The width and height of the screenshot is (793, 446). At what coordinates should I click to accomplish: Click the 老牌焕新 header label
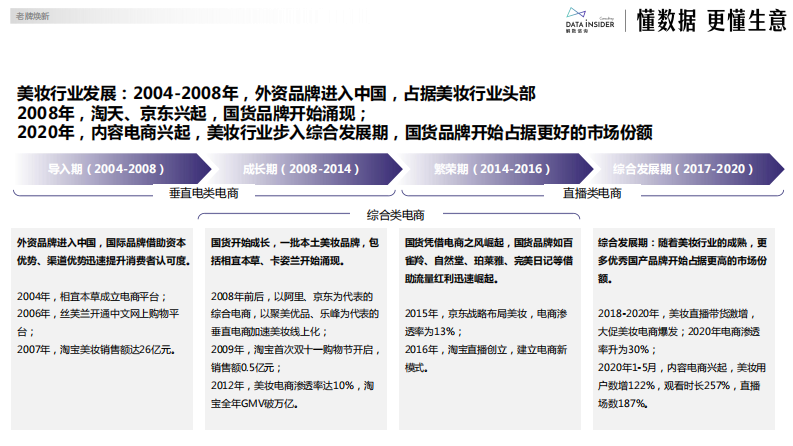click(x=32, y=16)
